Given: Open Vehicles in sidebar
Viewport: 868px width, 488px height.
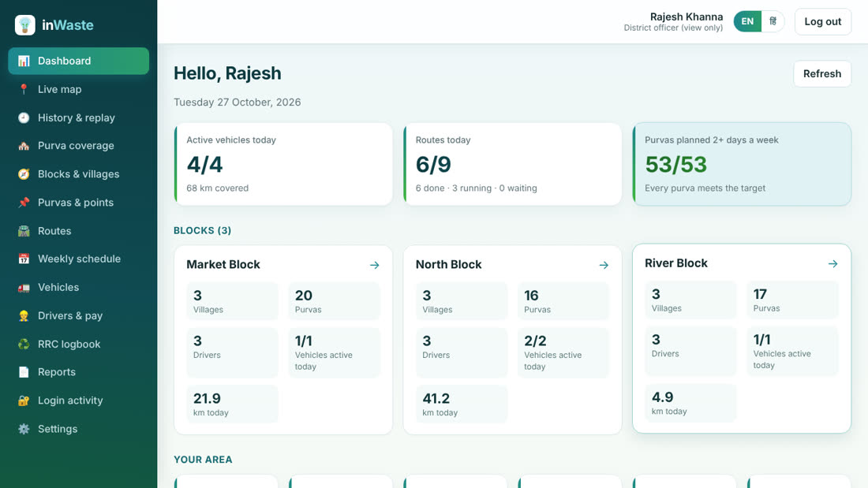Looking at the screenshot, I should click(x=79, y=287).
